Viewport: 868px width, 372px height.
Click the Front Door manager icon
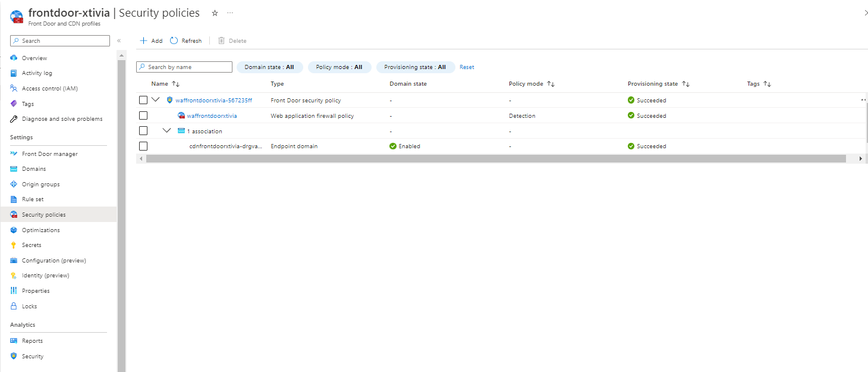click(x=14, y=154)
